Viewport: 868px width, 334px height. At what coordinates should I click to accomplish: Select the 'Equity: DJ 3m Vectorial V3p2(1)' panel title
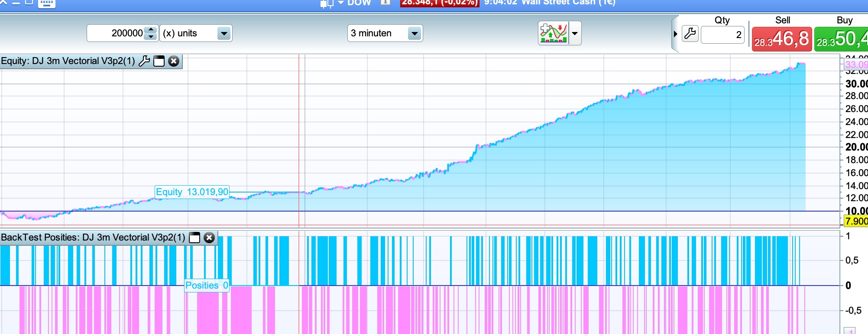click(x=68, y=61)
